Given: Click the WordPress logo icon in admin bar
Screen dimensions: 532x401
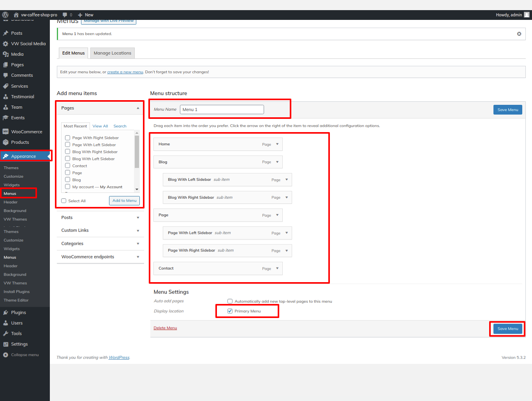Looking at the screenshot, I should (x=5, y=15).
